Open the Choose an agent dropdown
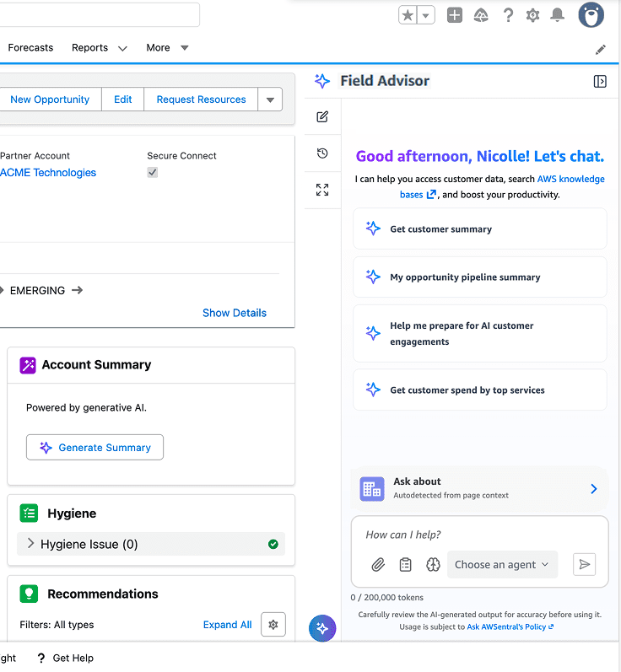 pos(502,564)
